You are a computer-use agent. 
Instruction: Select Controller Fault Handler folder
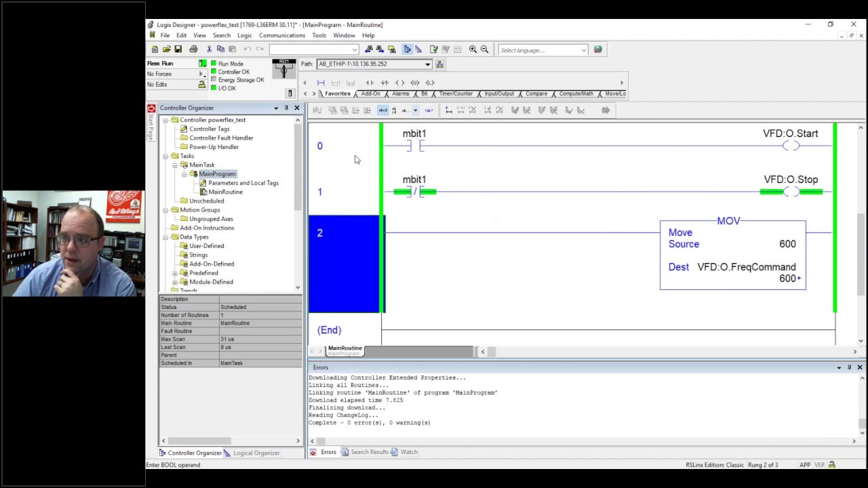[x=222, y=138]
